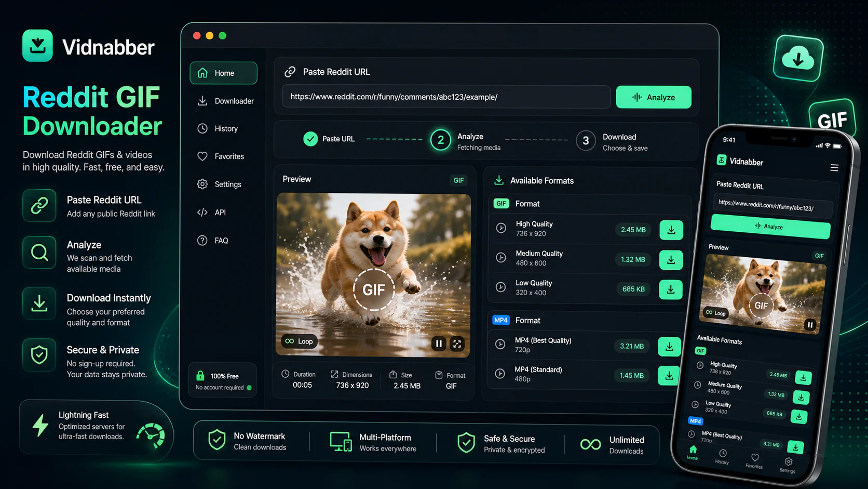The width and height of the screenshot is (868, 489).
Task: Click the Multi-Platform devices icon
Action: pos(341,442)
